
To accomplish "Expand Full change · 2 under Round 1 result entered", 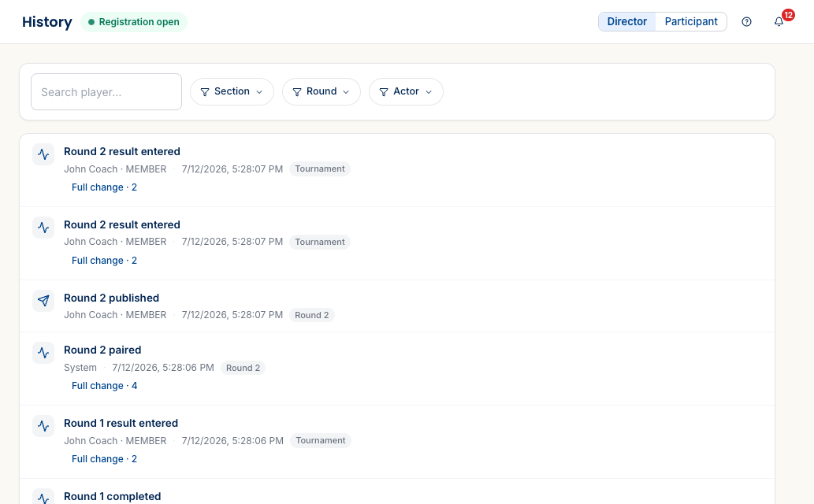I will click(x=104, y=459).
